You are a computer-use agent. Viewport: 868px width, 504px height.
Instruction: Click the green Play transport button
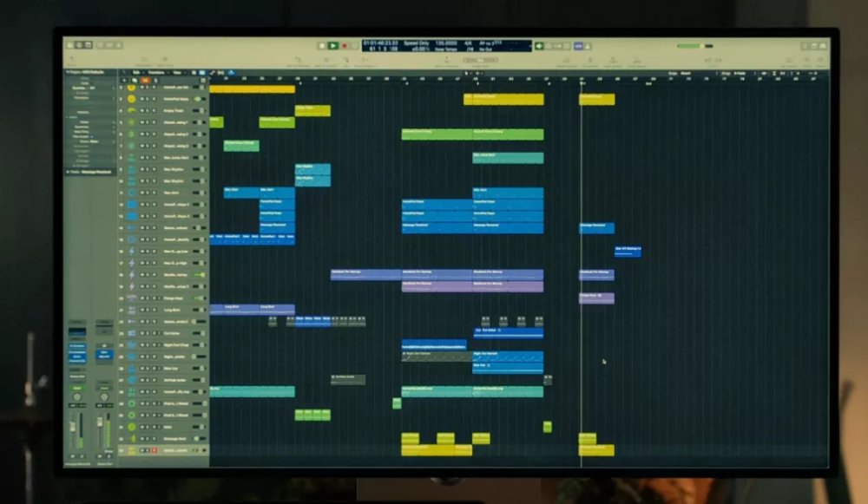332,46
